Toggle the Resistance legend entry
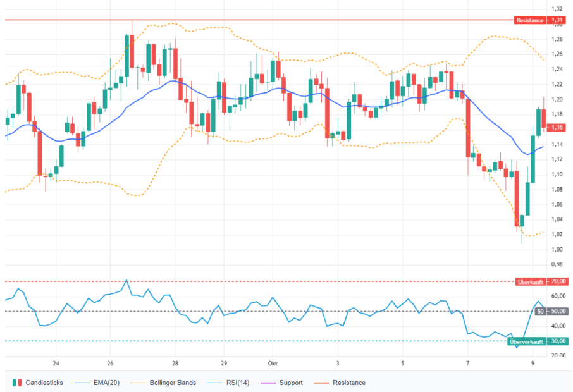Image resolution: width=573 pixels, height=392 pixels. pos(340,383)
